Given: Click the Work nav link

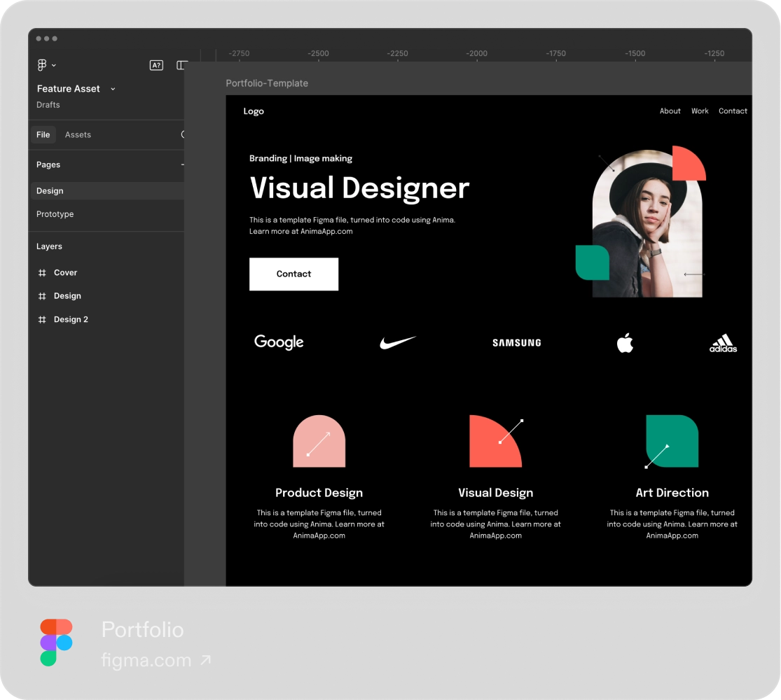Looking at the screenshot, I should click(x=700, y=111).
